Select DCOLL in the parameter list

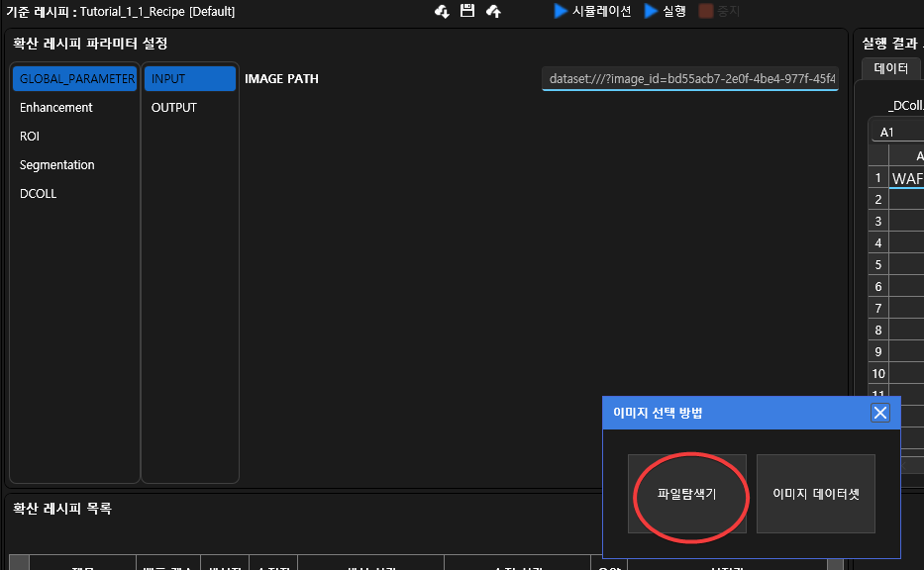click(x=39, y=194)
